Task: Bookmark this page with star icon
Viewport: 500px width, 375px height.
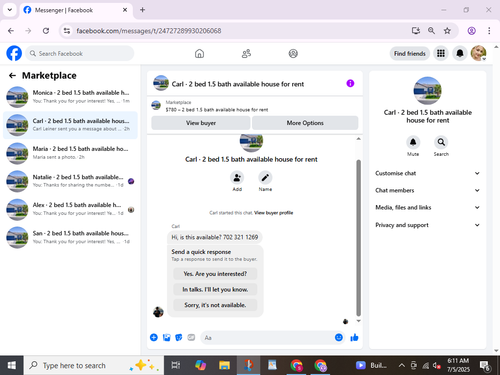Action: click(447, 31)
